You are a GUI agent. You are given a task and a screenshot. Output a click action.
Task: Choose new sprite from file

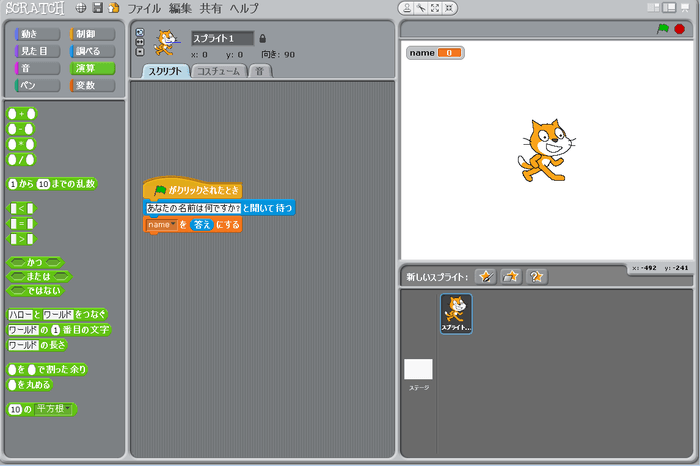coord(511,277)
